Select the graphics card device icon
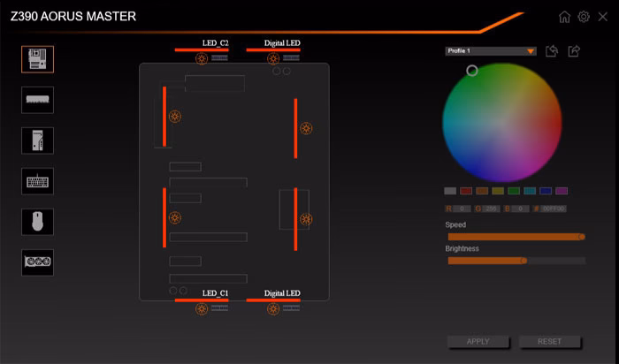619x364 pixels. 37,262
